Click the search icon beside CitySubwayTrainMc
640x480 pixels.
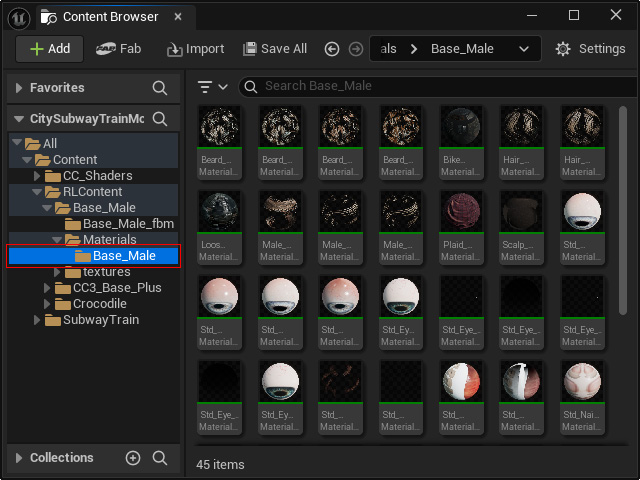(x=160, y=119)
